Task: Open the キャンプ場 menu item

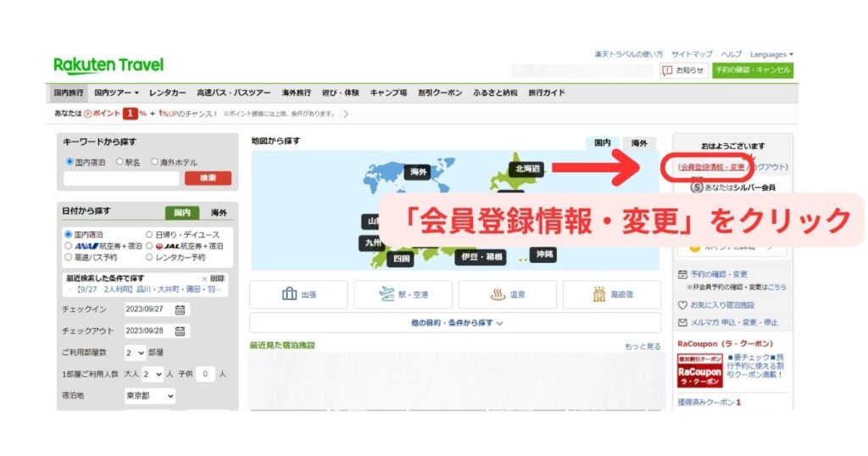Action: click(x=388, y=93)
